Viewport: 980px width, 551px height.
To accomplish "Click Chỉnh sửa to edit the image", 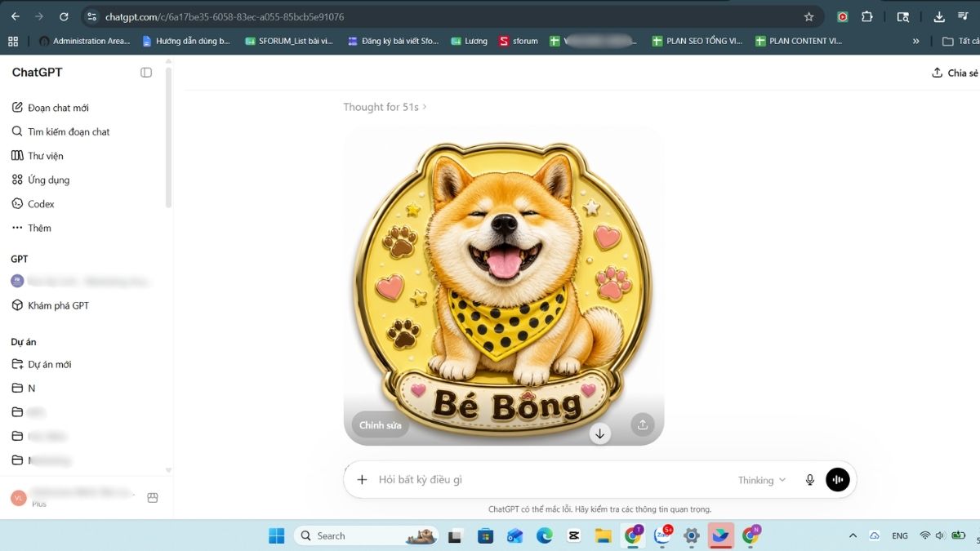I will [x=380, y=424].
